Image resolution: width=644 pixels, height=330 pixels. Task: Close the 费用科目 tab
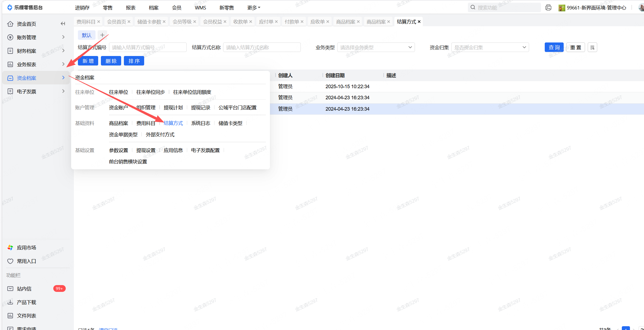[x=99, y=22]
